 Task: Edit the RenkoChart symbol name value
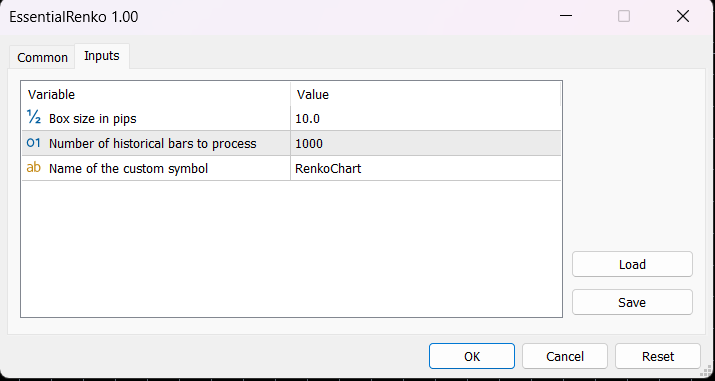(425, 169)
